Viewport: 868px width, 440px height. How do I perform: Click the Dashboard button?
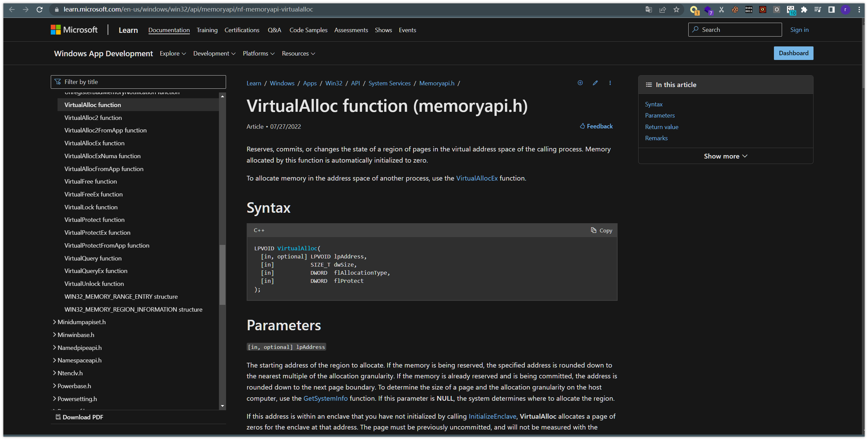[794, 53]
